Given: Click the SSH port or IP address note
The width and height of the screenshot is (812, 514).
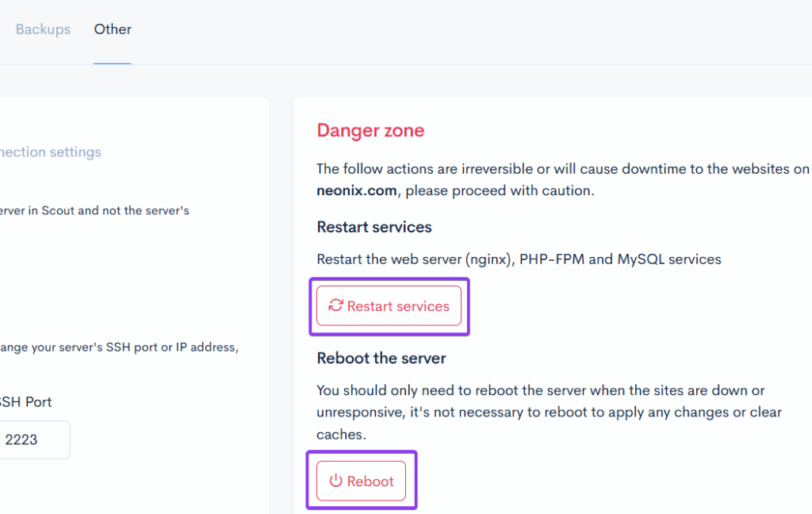Looking at the screenshot, I should [x=119, y=347].
